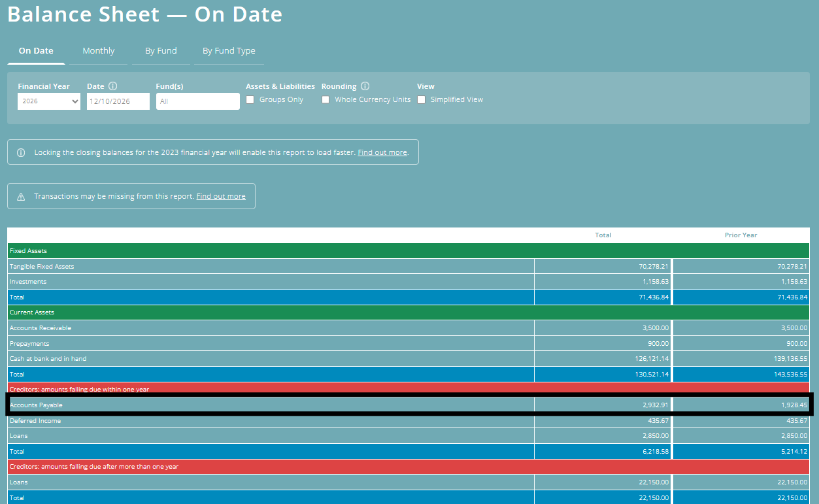The height and width of the screenshot is (504, 819).
Task: Click the Investments row label
Action: coord(28,282)
